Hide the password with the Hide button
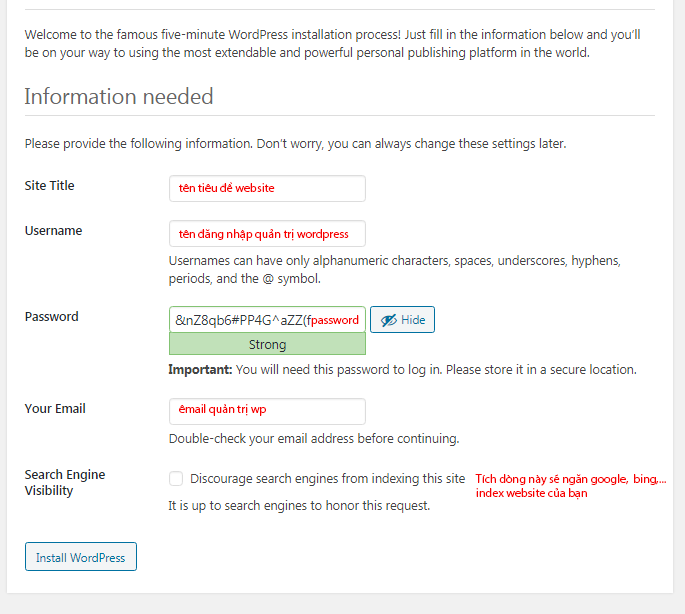Image resolution: width=685 pixels, height=614 pixels. pyautogui.click(x=402, y=319)
